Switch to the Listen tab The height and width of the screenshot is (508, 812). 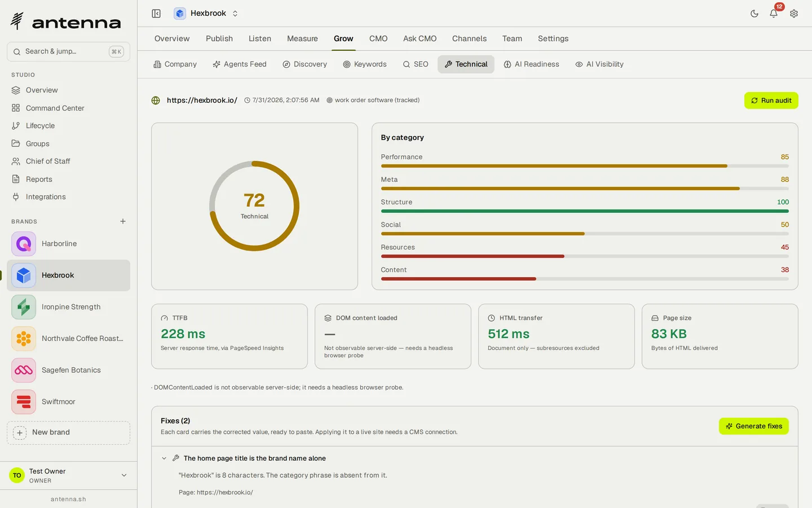tap(260, 38)
